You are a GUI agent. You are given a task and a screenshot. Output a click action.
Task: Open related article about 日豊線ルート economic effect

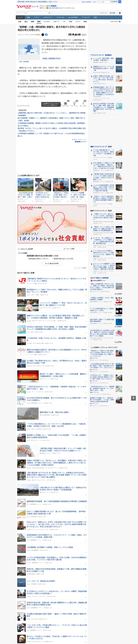point(51,119)
